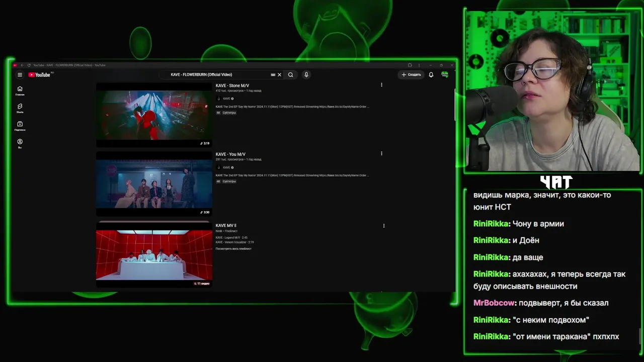Image resolution: width=644 pixels, height=362 pixels.
Task: Click the 4K badge under You M/V
Action: (x=218, y=182)
